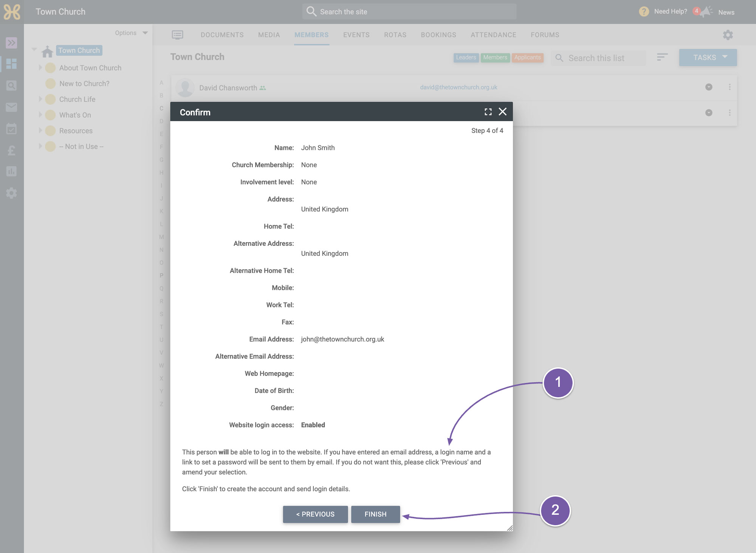The width and height of the screenshot is (756, 553).
Task: Select New to Church? in tree
Action: 84,84
